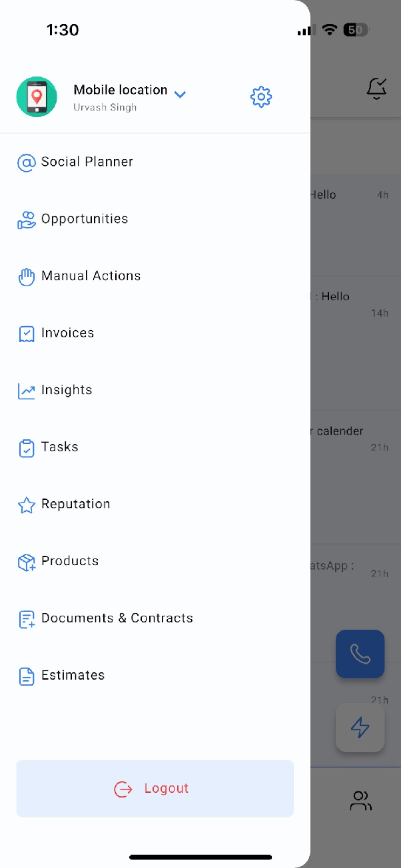Tap the blue phone call button
This screenshot has width=401, height=868.
pos(360,654)
